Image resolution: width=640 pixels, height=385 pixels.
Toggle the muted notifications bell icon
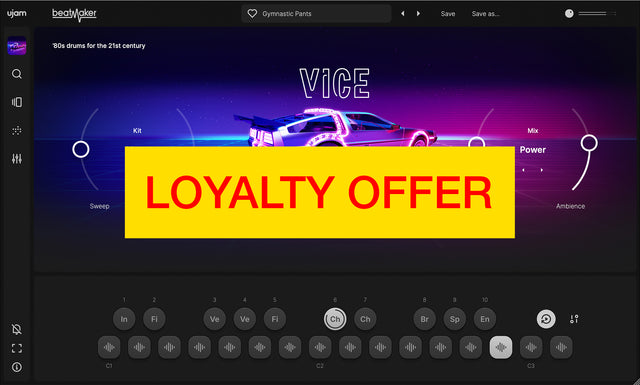[x=17, y=329]
